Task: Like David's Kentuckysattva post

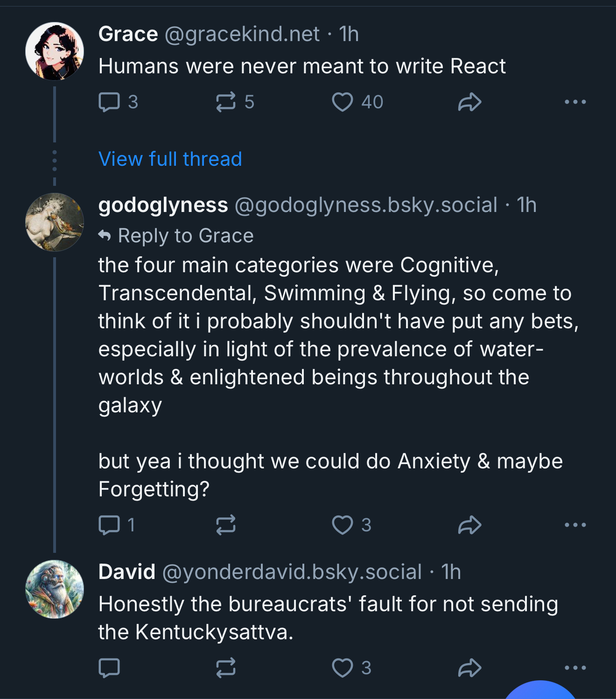Action: coord(343,668)
